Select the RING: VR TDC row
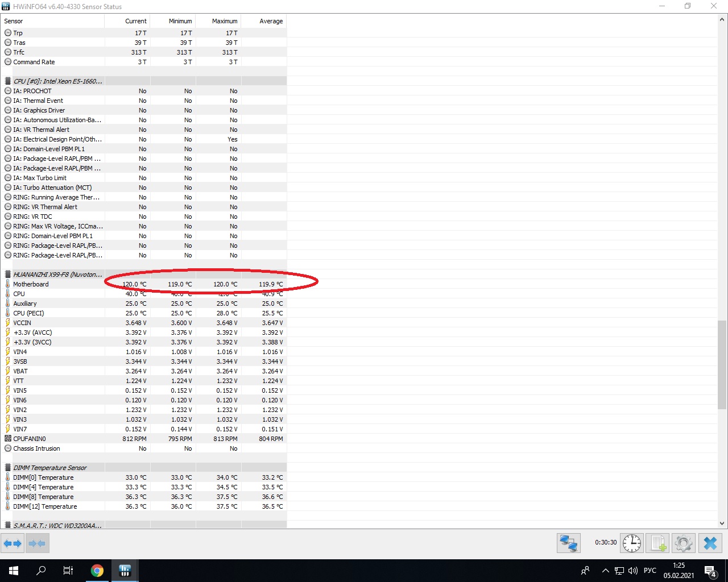Screen dimensions: 728x582 [x=144, y=217]
